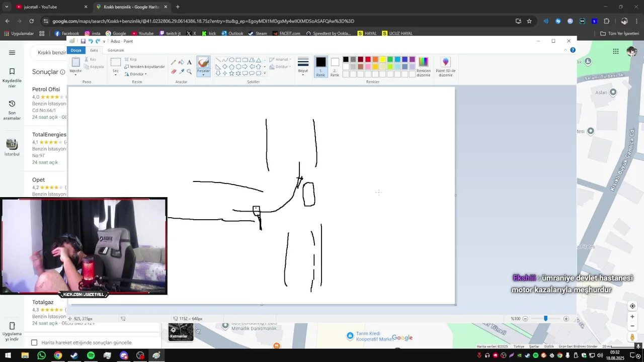Bookmark this page with the star icon
Image resolution: width=644 pixels, height=362 pixels.
point(529,21)
